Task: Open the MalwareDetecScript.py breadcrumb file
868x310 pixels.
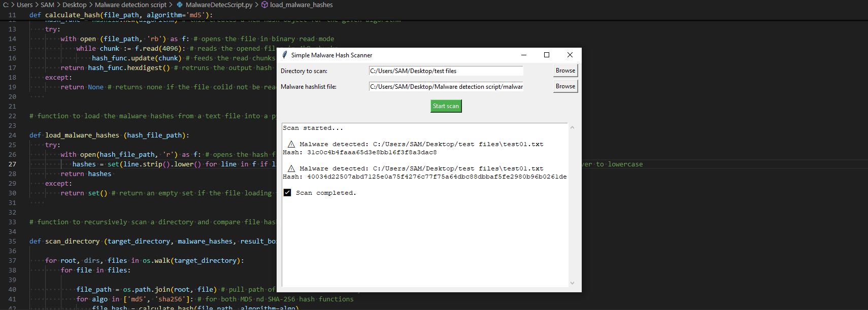Action: [x=219, y=5]
